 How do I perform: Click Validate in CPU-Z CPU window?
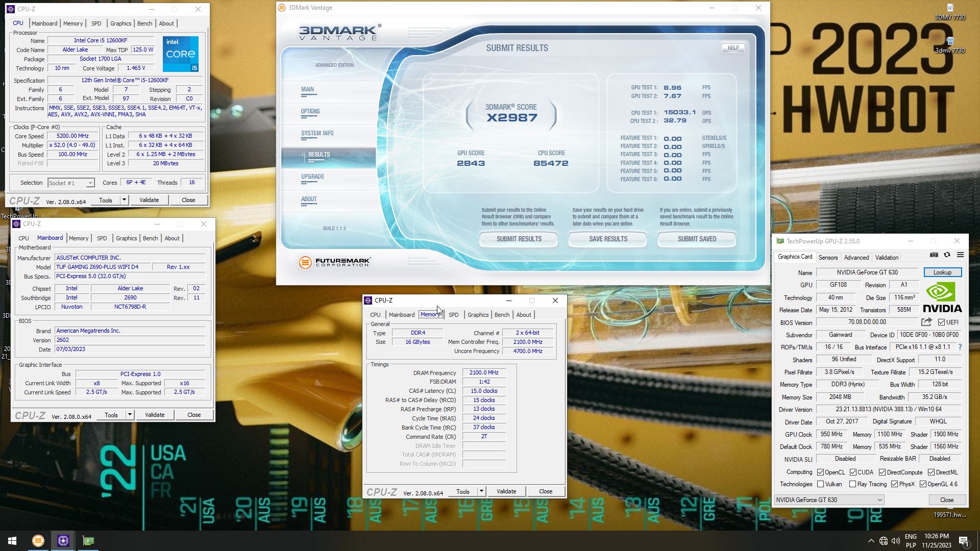(149, 200)
